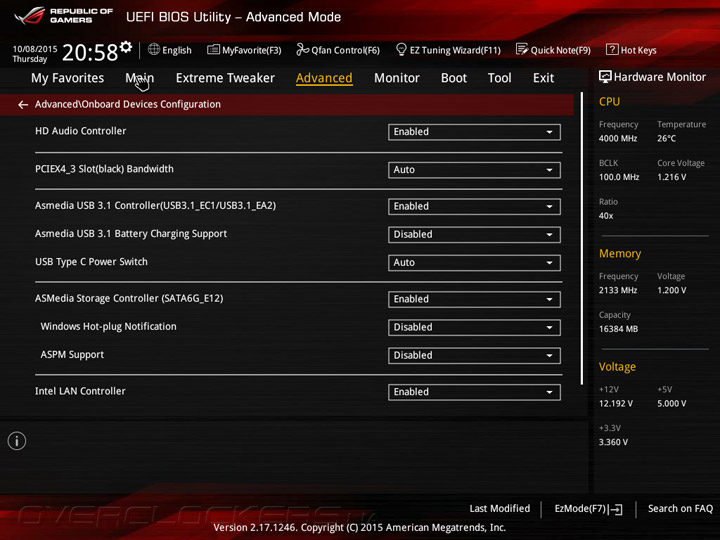Viewport: 720px width, 540px height.
Task: Select HD Audio Controller label
Action: [80, 131]
